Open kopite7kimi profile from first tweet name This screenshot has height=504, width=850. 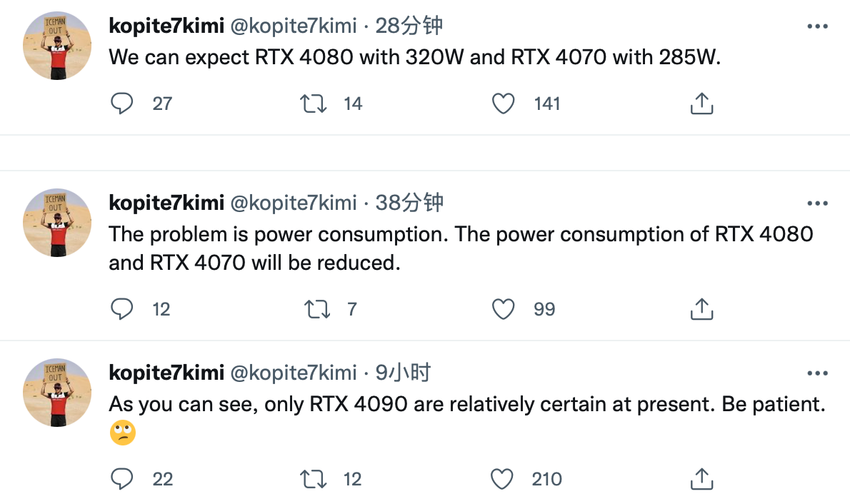pyautogui.click(x=166, y=26)
